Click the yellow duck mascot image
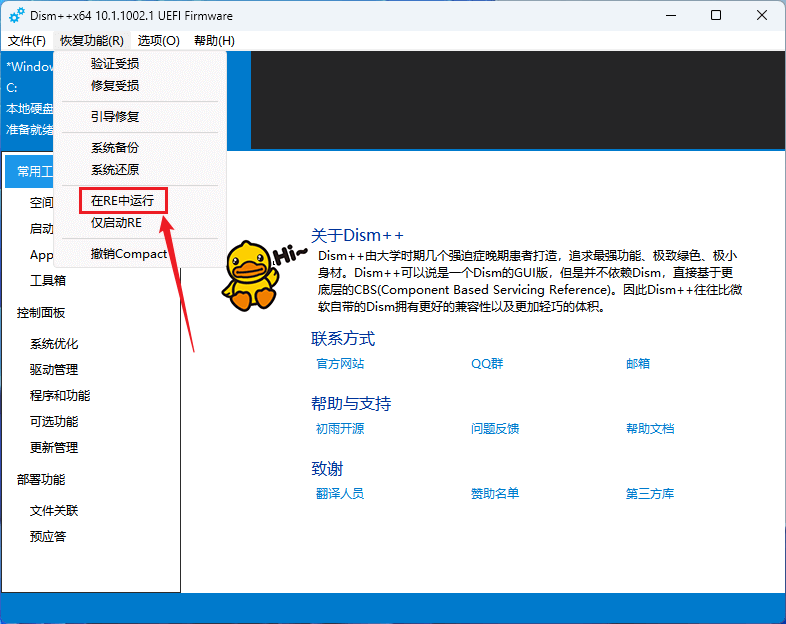Image resolution: width=786 pixels, height=624 pixels. pyautogui.click(x=251, y=276)
